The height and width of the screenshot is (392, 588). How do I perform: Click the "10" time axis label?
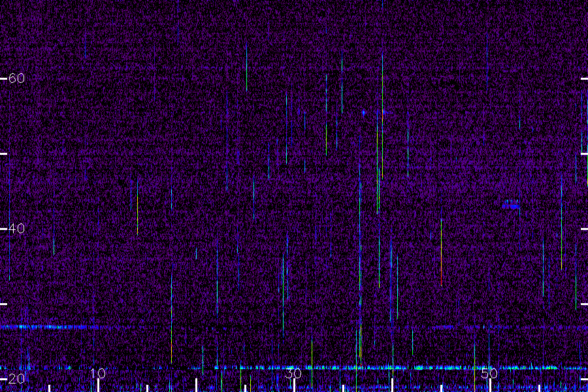(98, 373)
